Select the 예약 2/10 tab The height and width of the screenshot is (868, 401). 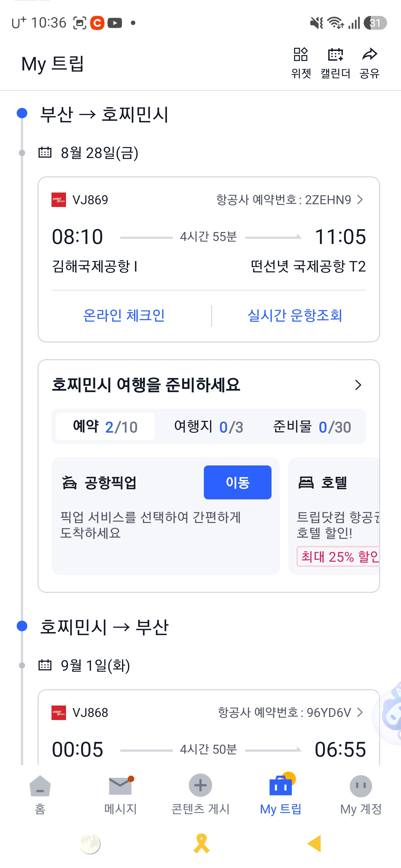point(105,426)
